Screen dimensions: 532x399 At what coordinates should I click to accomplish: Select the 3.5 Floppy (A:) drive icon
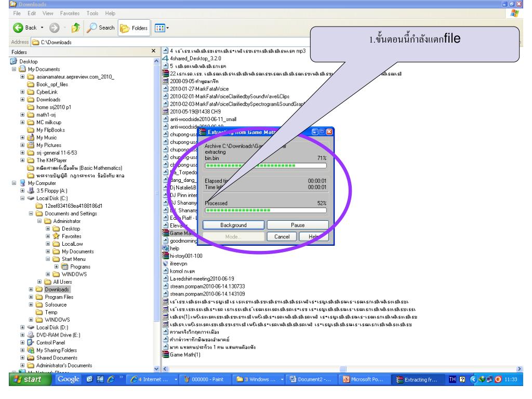coord(31,191)
